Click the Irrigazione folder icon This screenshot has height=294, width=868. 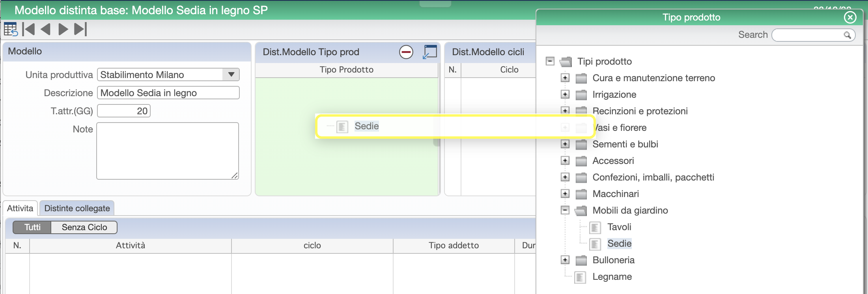coord(581,95)
